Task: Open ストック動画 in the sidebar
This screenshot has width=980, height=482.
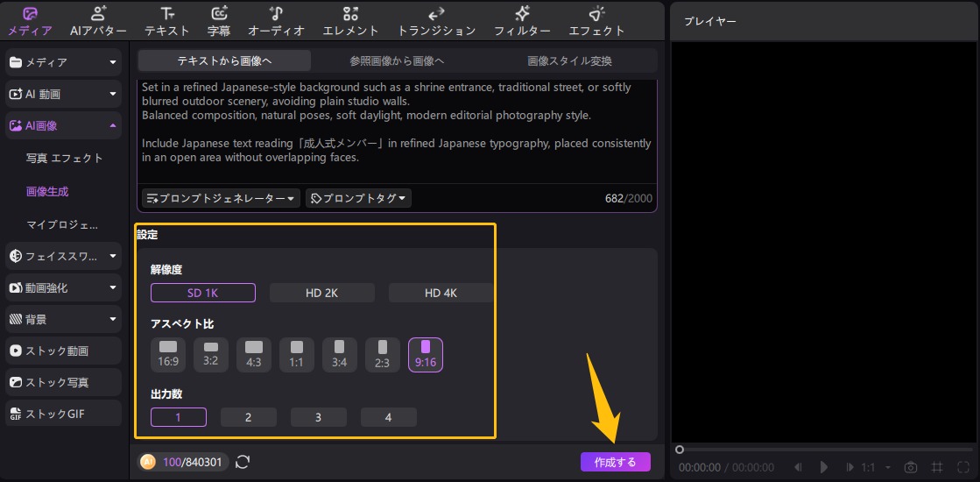Action: coord(63,351)
